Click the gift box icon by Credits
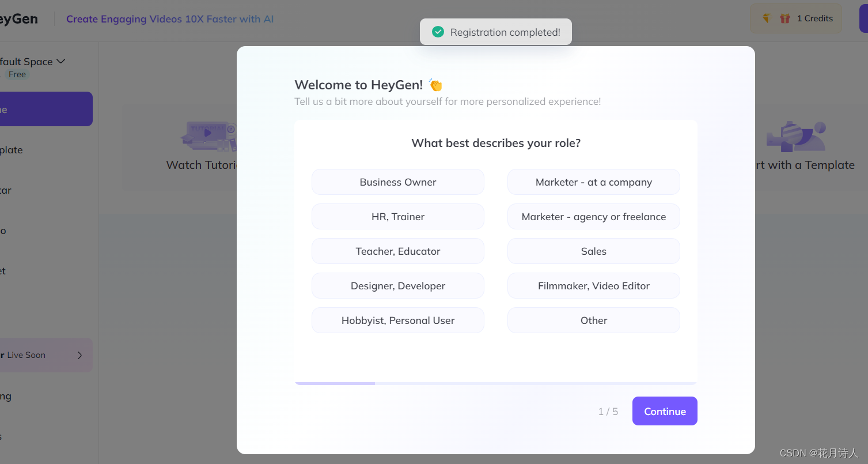Viewport: 868px width, 464px height. (784, 18)
